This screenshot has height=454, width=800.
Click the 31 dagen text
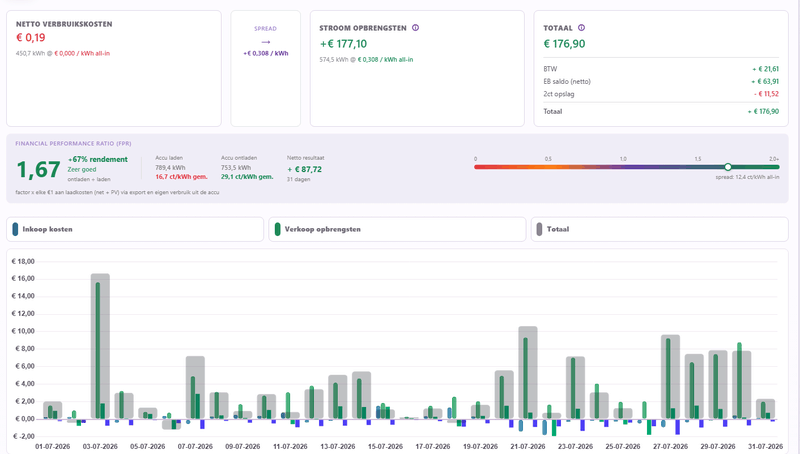pyautogui.click(x=297, y=180)
